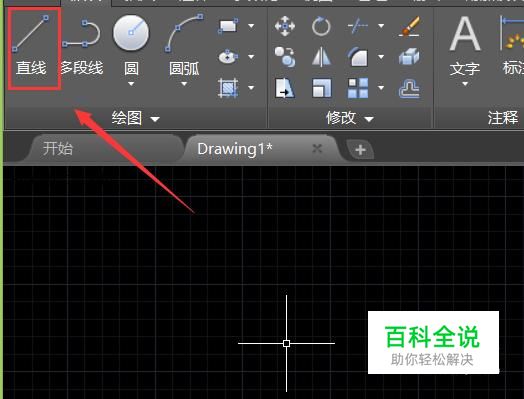The height and width of the screenshot is (399, 524).
Task: Select the 圆弧 (Arc) tool
Action: click(184, 45)
